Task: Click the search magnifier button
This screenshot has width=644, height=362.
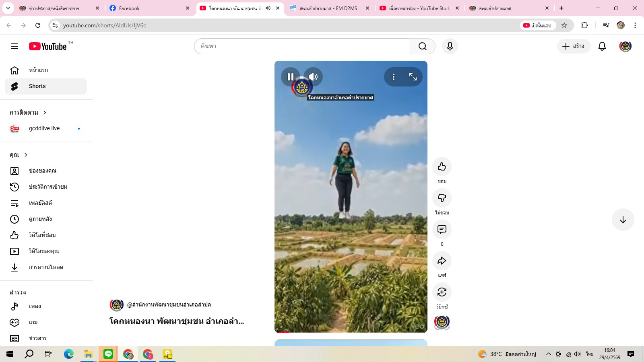Action: (422, 46)
